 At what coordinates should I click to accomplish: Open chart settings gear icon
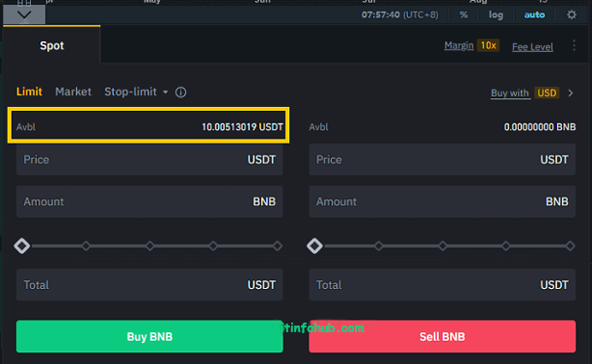coord(572,14)
